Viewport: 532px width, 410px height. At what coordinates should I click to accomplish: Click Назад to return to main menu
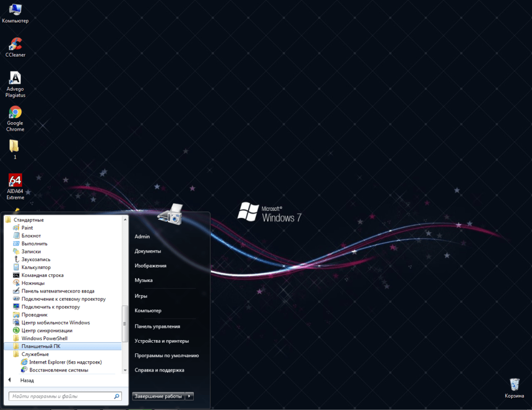pos(27,380)
